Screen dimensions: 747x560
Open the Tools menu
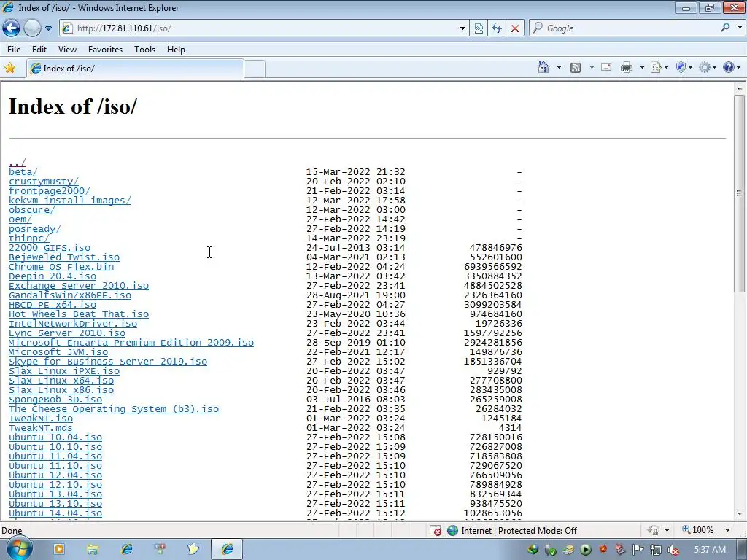tap(145, 50)
